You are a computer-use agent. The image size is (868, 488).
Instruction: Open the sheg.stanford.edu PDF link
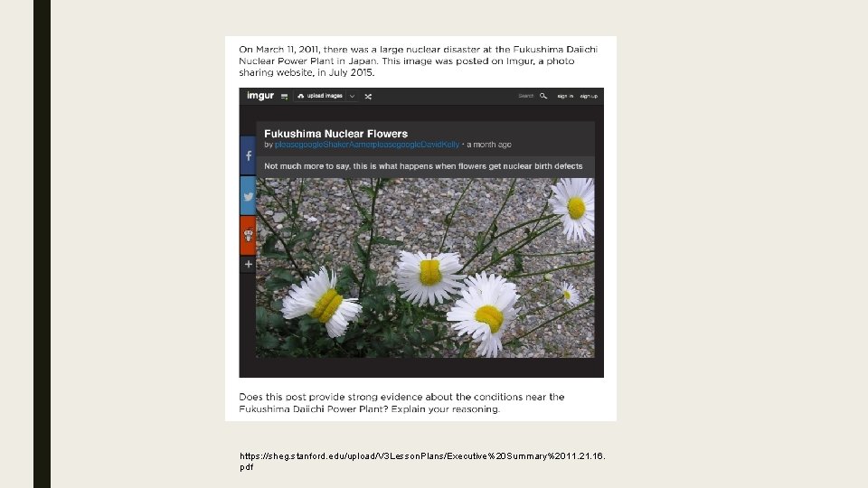click(x=422, y=462)
